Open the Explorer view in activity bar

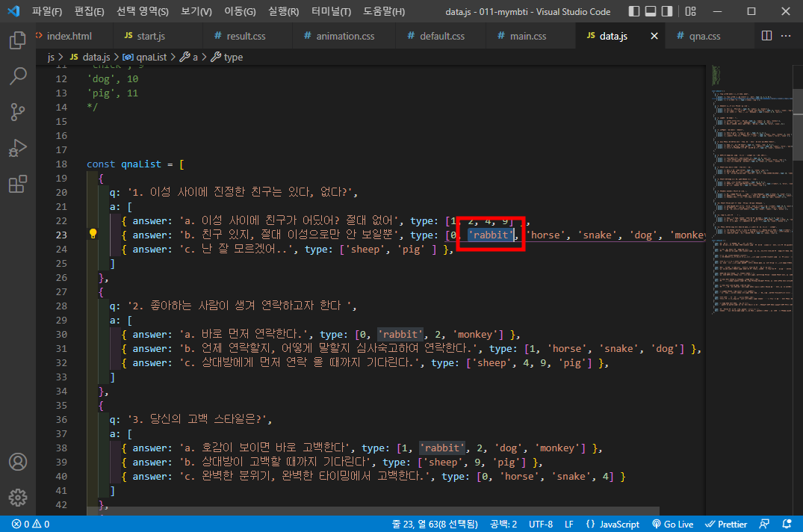(x=18, y=40)
